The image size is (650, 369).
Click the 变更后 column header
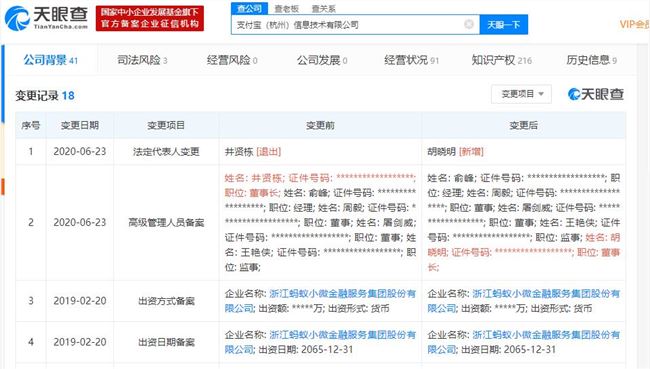[x=524, y=125]
